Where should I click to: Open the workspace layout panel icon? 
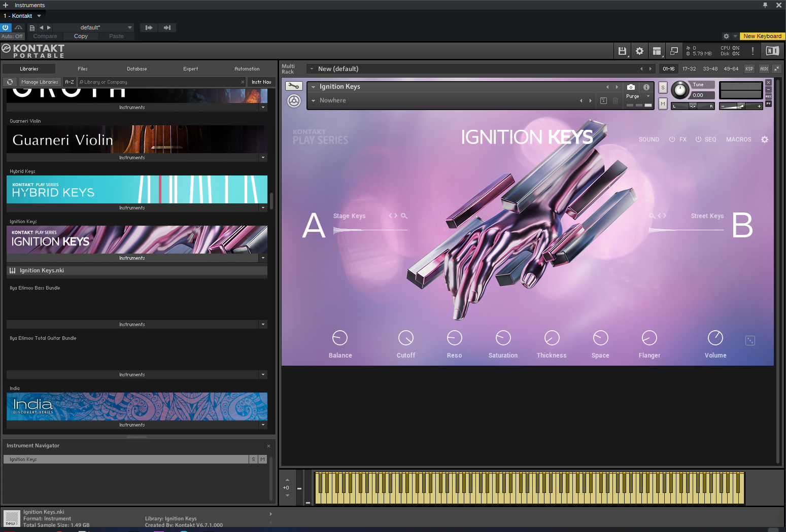pos(657,51)
